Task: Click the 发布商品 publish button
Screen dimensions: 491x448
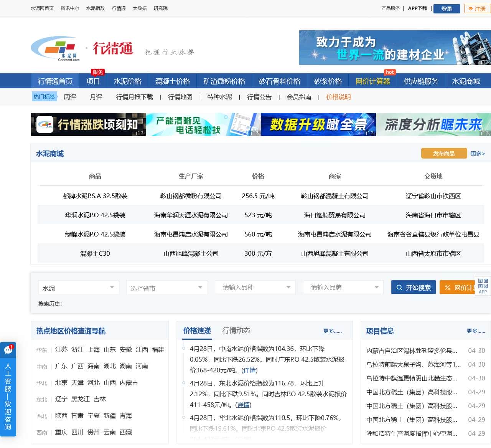Action: (x=443, y=153)
